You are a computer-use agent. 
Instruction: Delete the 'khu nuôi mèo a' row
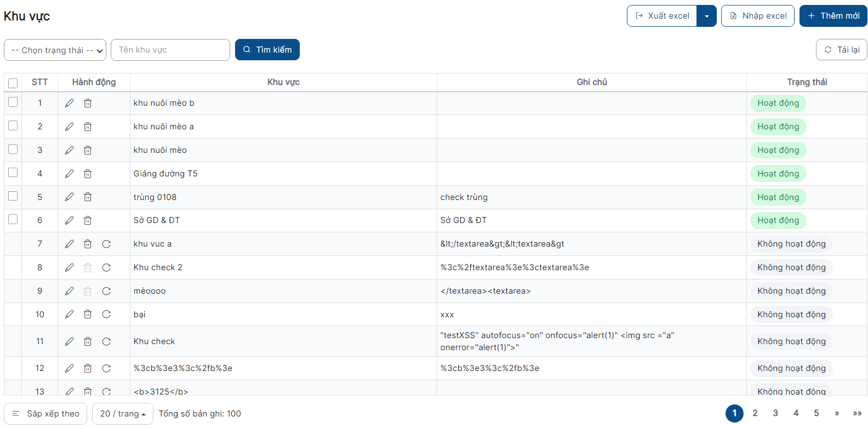point(88,127)
